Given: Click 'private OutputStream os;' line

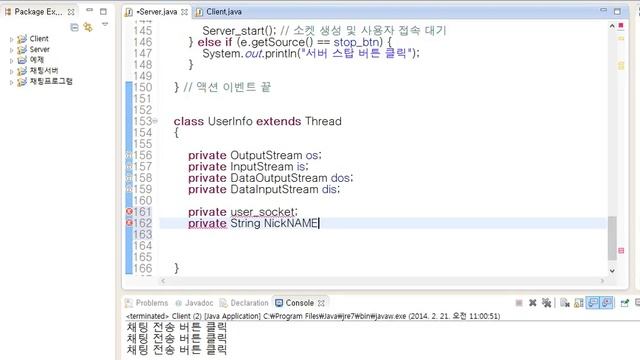Looking at the screenshot, I should tap(255, 156).
